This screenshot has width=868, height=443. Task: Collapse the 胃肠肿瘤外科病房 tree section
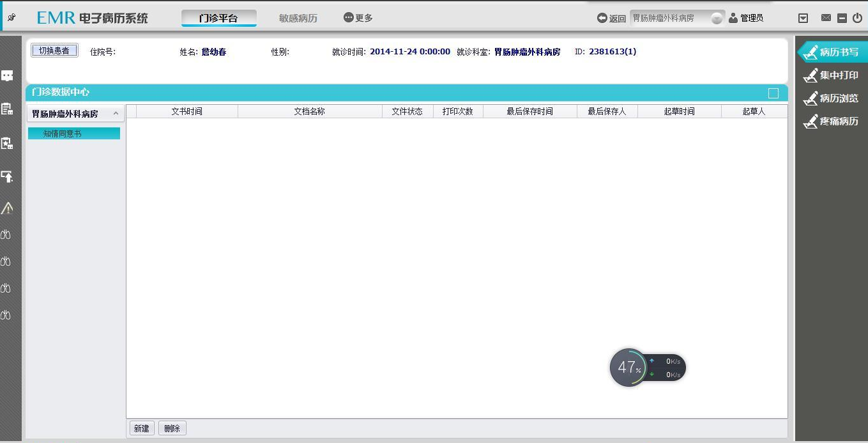coord(116,114)
